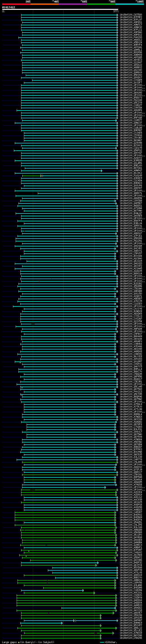Click the query name AV417412
Viewport: 146px width, 644px height.
(8, 7)
